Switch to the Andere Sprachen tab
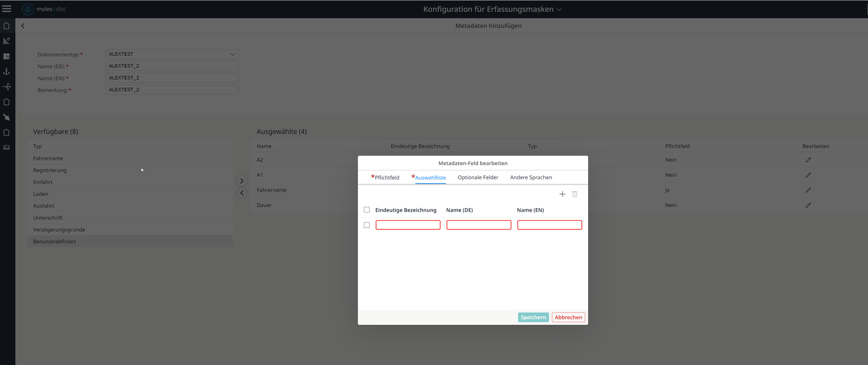This screenshot has height=365, width=868. [x=531, y=177]
